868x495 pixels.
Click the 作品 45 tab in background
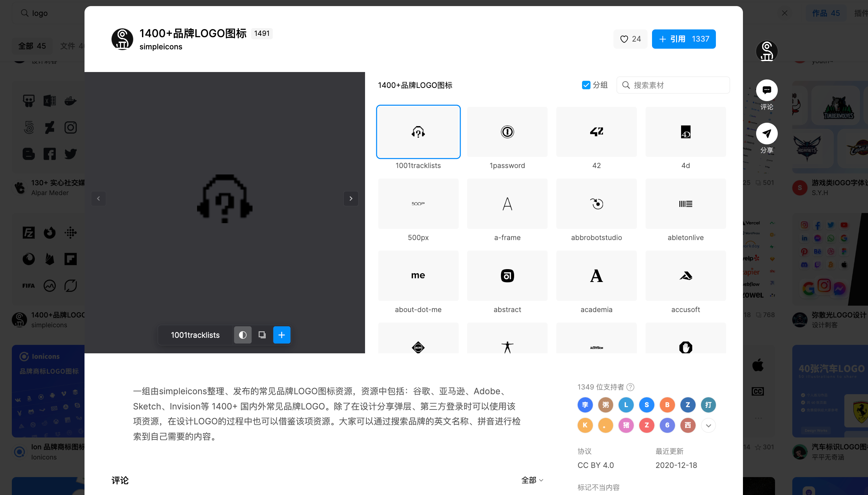[826, 13]
